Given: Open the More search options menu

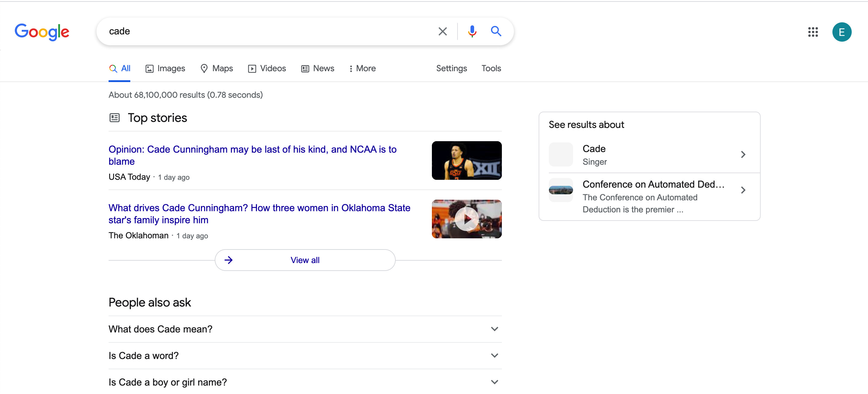Looking at the screenshot, I should (x=362, y=68).
